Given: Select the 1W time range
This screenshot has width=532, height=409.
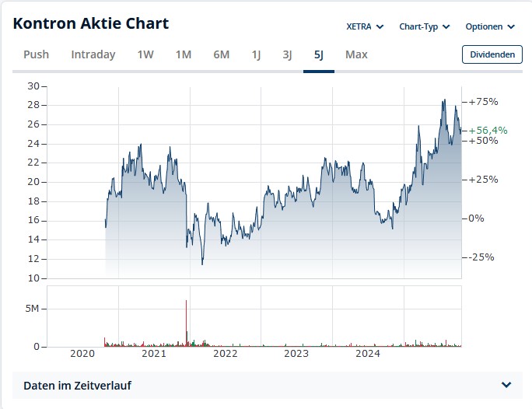Looking at the screenshot, I should point(145,54).
